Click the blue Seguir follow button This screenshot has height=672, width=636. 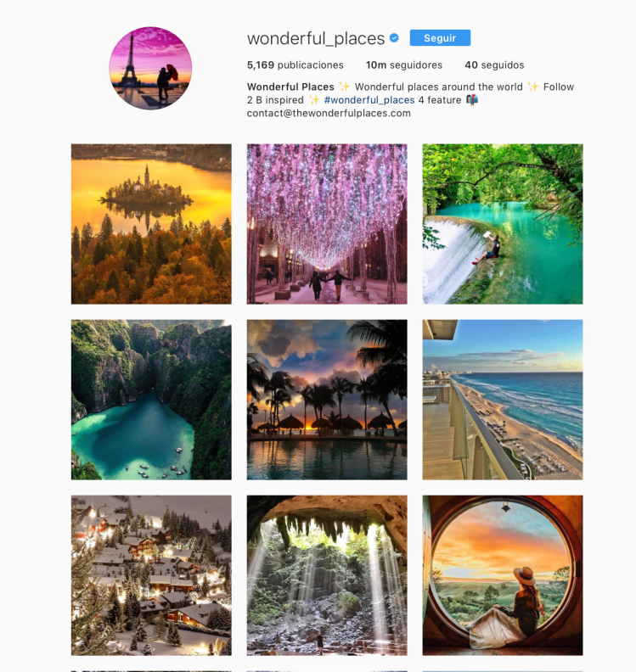tap(440, 37)
